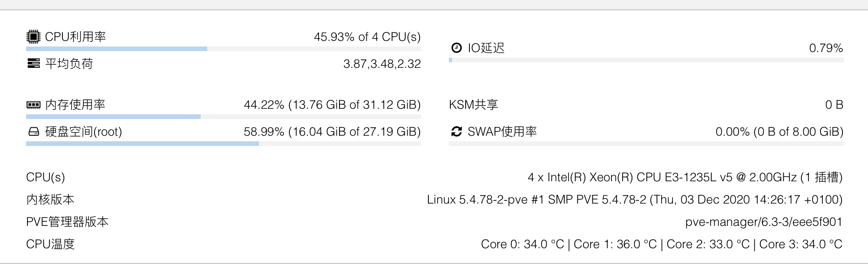The image size is (868, 264).
Task: Click the memory usage RAM icon
Action: [33, 105]
